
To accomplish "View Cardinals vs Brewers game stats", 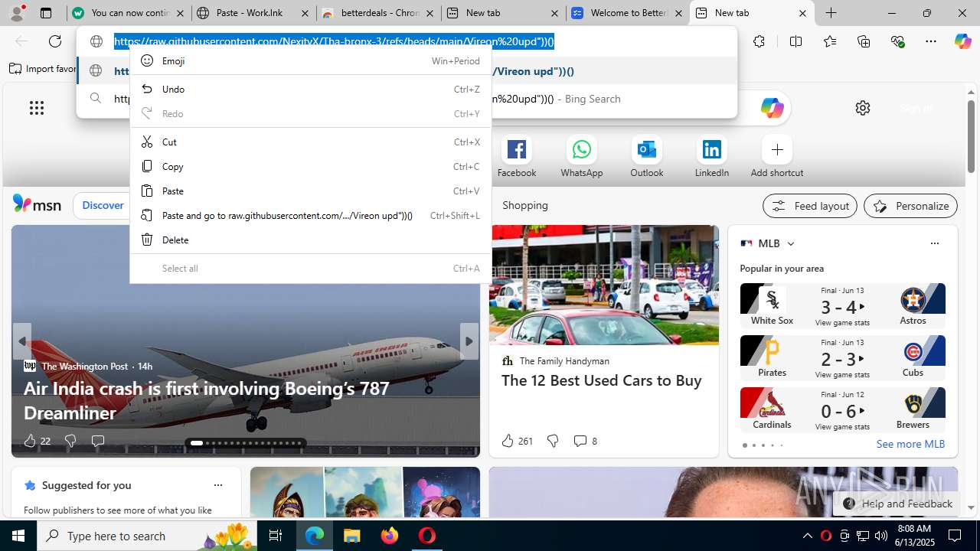I will coord(842,427).
